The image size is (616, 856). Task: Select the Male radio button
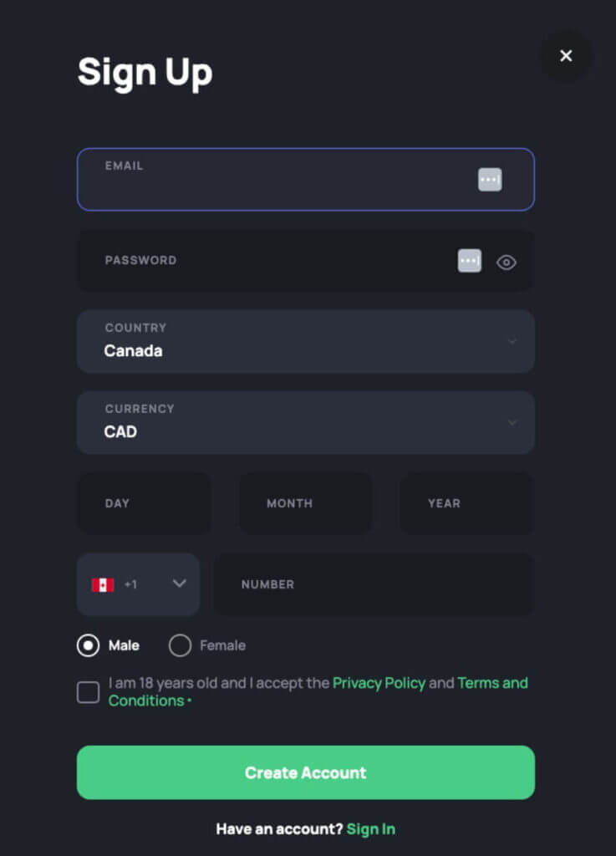click(88, 645)
